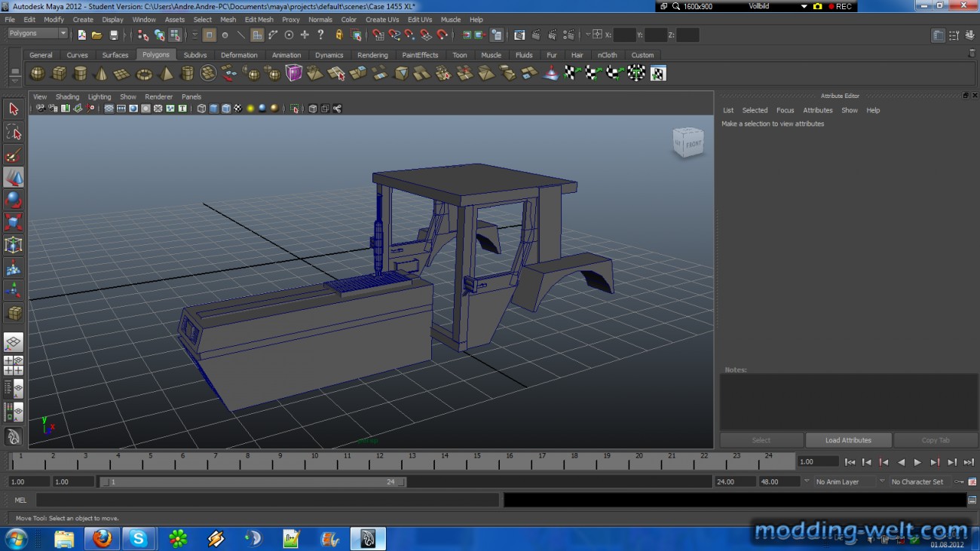Switch to the Curves shelf tab

77,55
